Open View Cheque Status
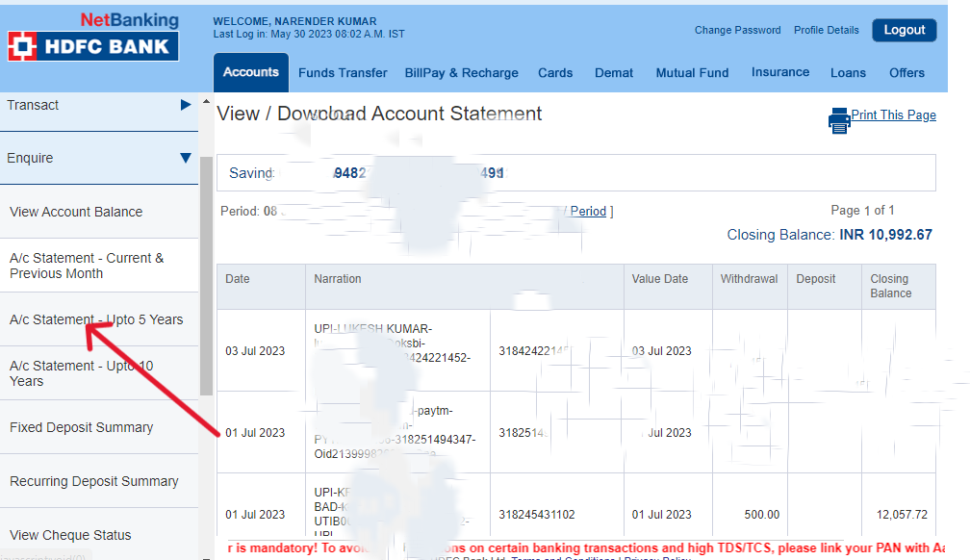 tap(99, 535)
